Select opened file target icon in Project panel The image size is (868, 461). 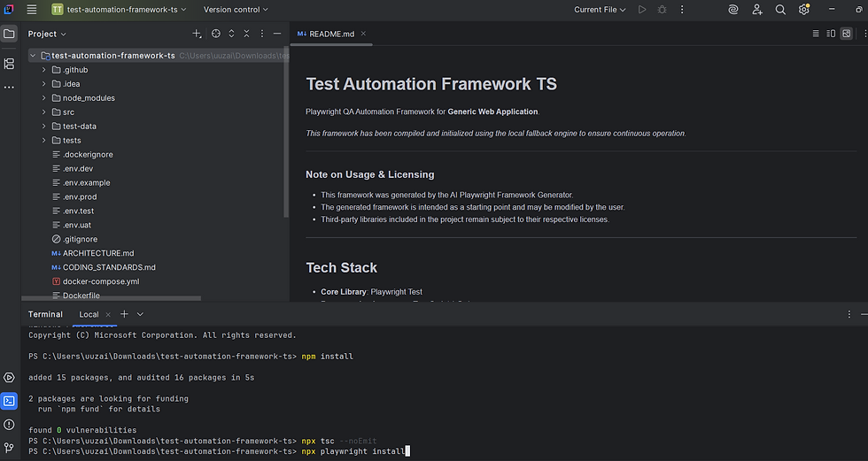tap(216, 34)
